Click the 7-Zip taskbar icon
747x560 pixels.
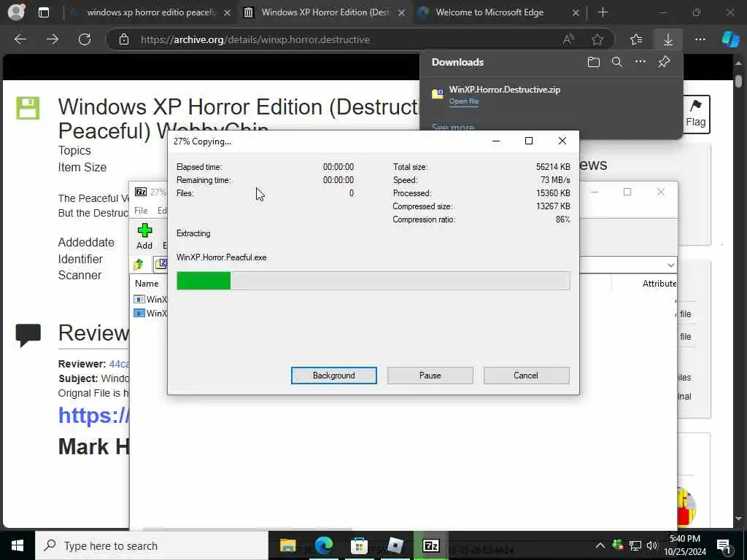[x=430, y=545]
